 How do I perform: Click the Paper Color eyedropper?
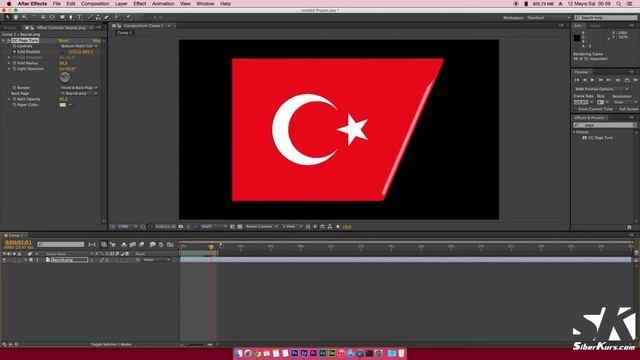tap(70, 105)
